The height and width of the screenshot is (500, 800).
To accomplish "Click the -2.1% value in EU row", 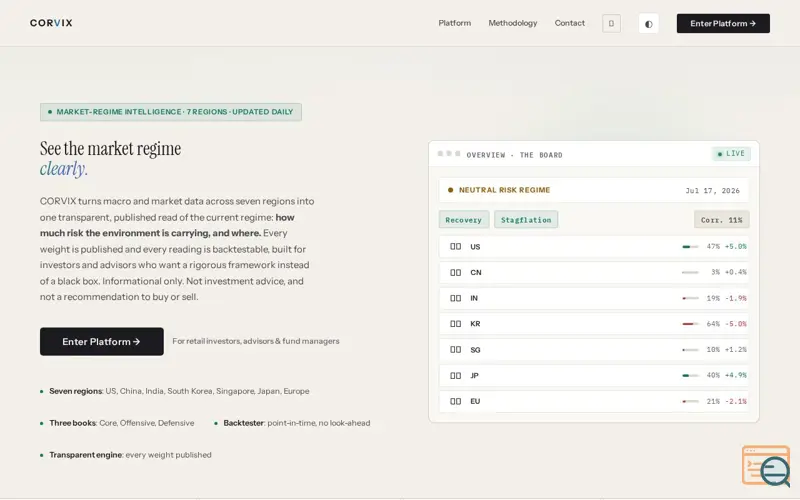I will point(735,401).
